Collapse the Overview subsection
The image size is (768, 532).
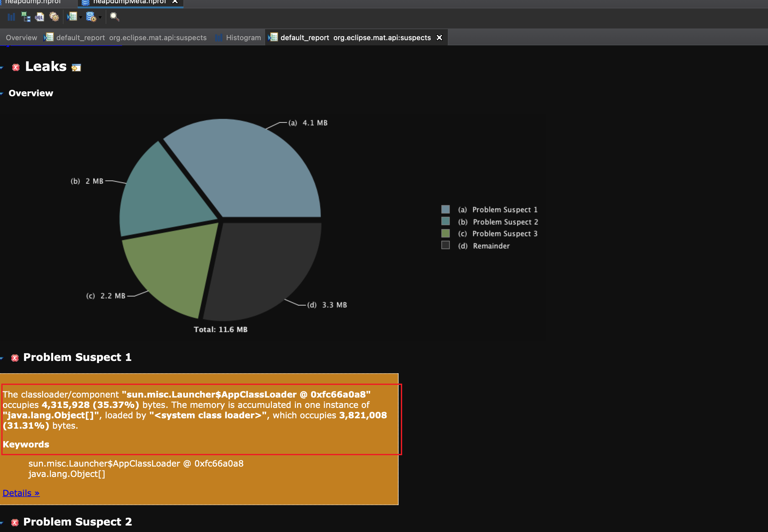point(2,94)
